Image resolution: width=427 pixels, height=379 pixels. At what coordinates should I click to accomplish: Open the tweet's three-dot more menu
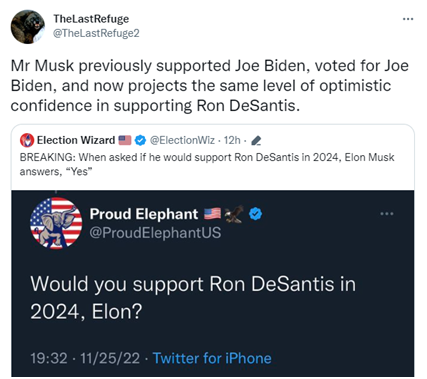(408, 19)
